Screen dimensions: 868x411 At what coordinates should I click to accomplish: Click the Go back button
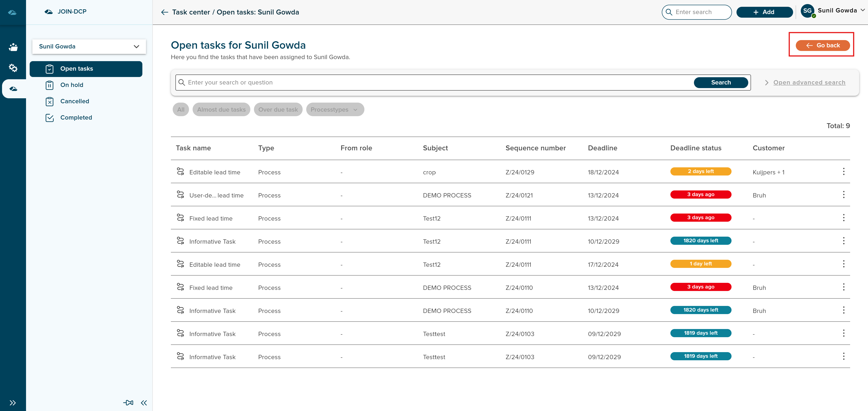822,45
